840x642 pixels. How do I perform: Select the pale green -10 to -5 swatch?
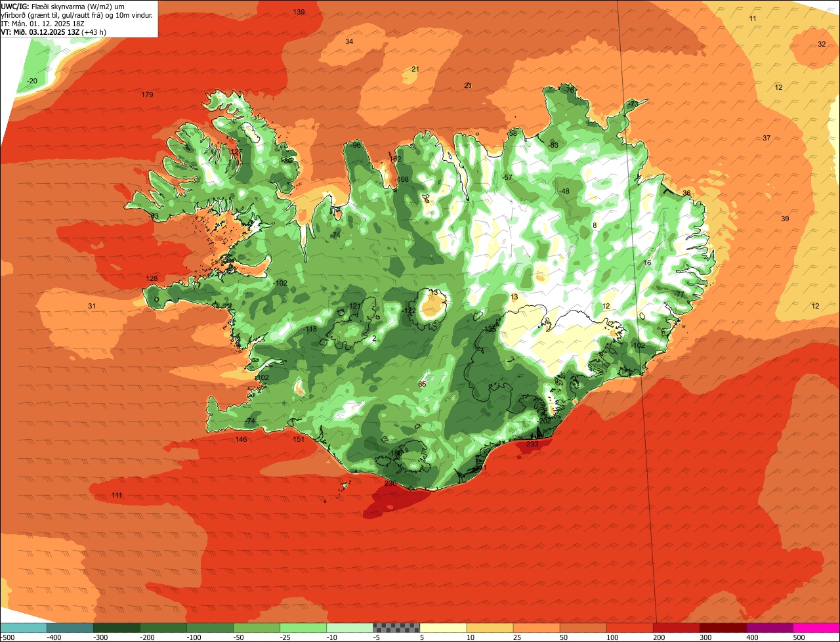point(350,628)
